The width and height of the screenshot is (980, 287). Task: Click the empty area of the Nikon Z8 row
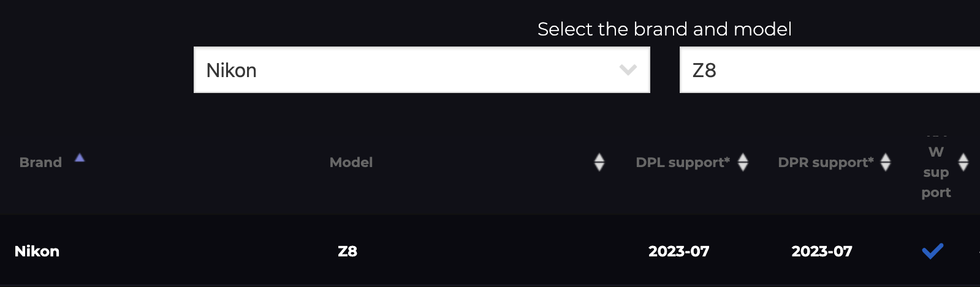tap(490, 251)
